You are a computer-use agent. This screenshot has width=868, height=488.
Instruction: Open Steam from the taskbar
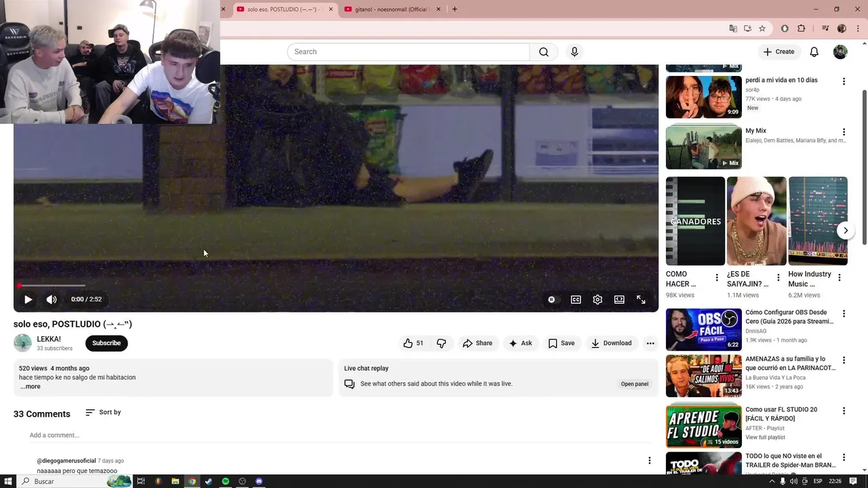[x=208, y=481]
